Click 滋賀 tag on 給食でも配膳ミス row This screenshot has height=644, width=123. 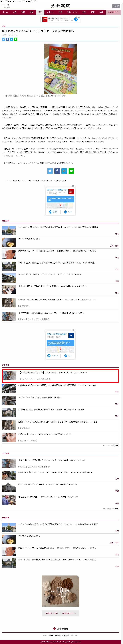point(117,491)
